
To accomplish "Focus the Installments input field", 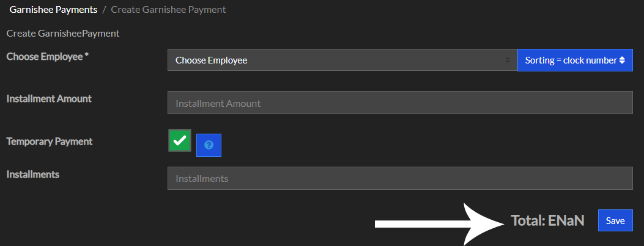I will click(400, 178).
